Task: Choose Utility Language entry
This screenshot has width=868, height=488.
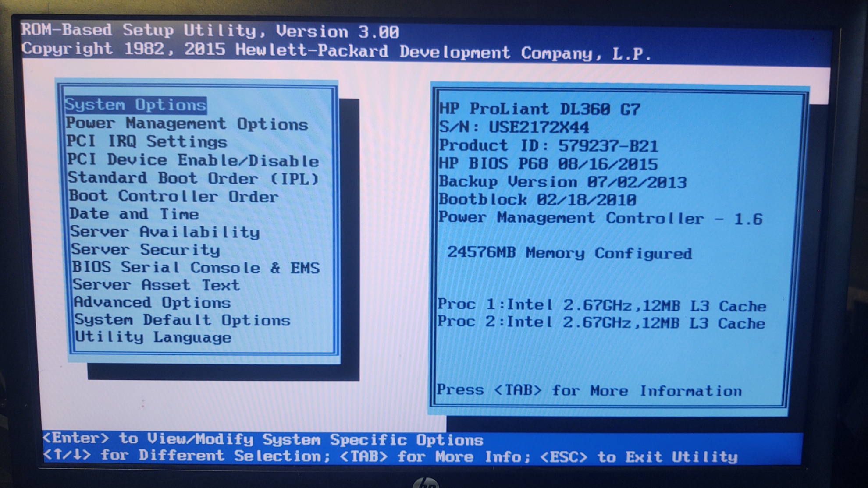Action: point(153,338)
